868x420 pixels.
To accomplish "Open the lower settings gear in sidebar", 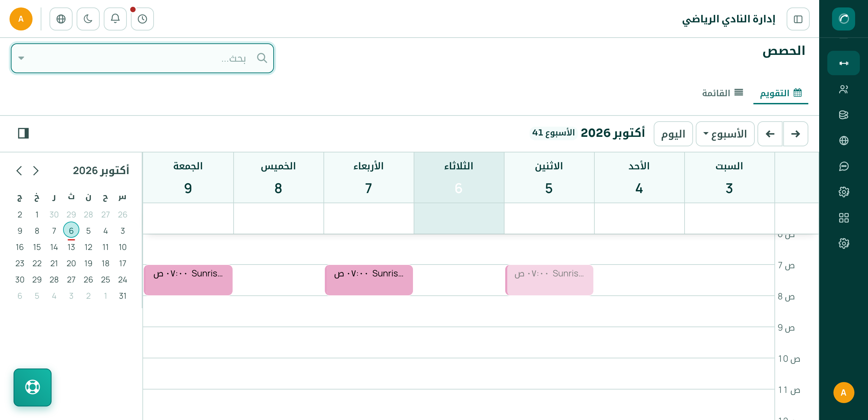I will coord(844,243).
